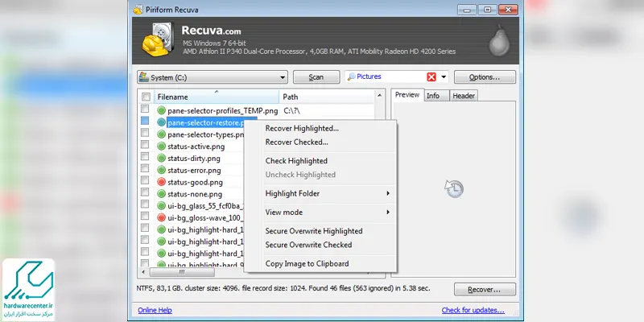Check the box for status-none.png

click(x=145, y=192)
